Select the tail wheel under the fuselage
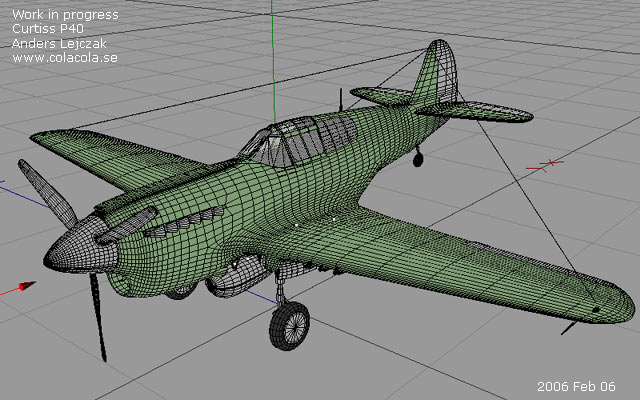 [x=418, y=158]
